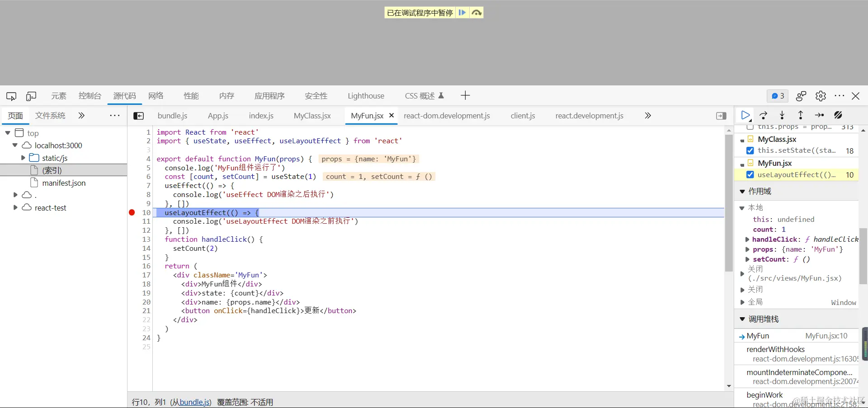Toggle device emulation mode icon
Screen dimensions: 868x408
pyautogui.click(x=31, y=96)
